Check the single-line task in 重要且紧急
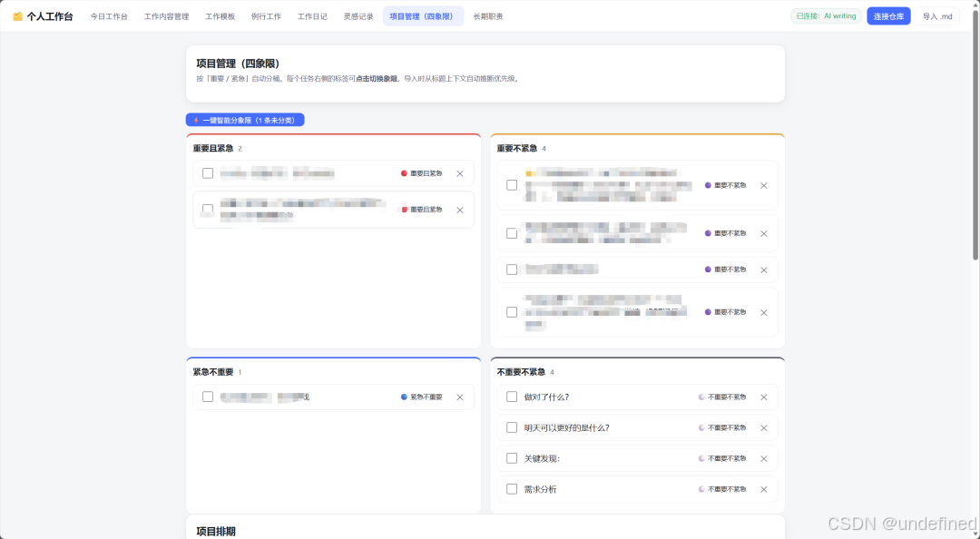Viewport: 980px width, 539px height. (208, 173)
